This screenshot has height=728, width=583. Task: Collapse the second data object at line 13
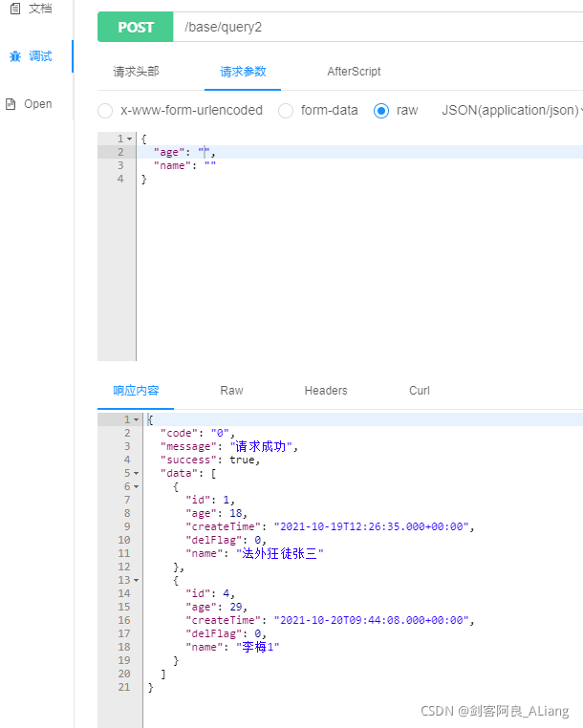pyautogui.click(x=137, y=580)
